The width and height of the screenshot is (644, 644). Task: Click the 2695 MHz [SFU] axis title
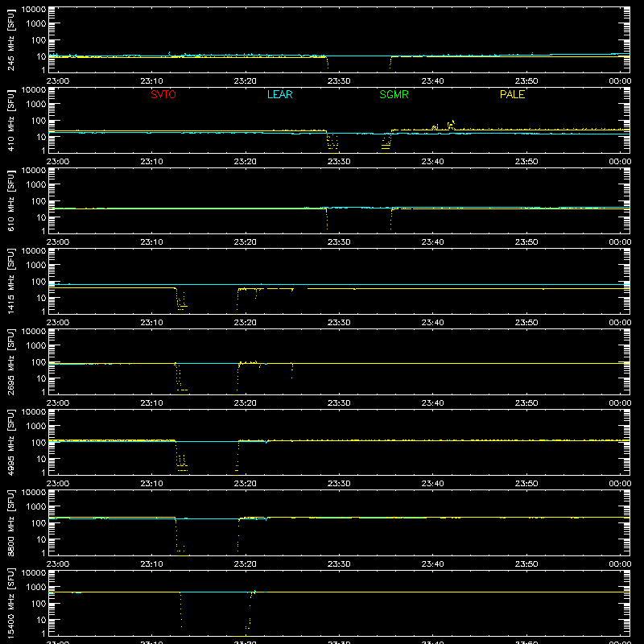point(11,361)
